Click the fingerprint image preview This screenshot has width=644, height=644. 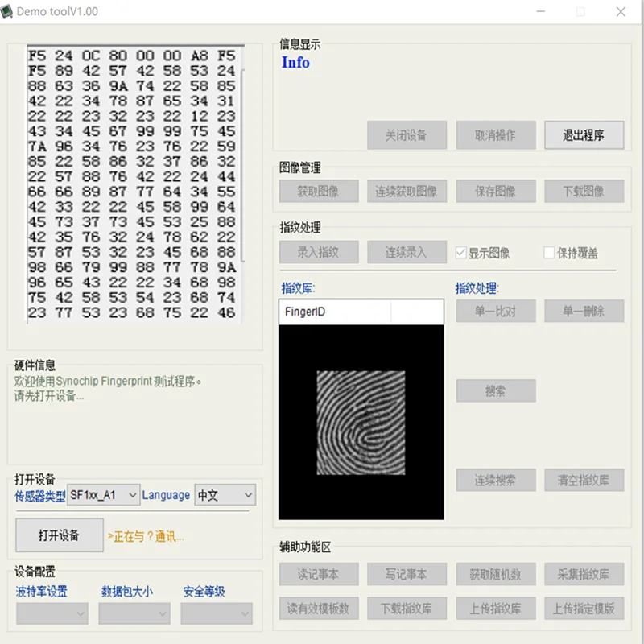tap(361, 423)
